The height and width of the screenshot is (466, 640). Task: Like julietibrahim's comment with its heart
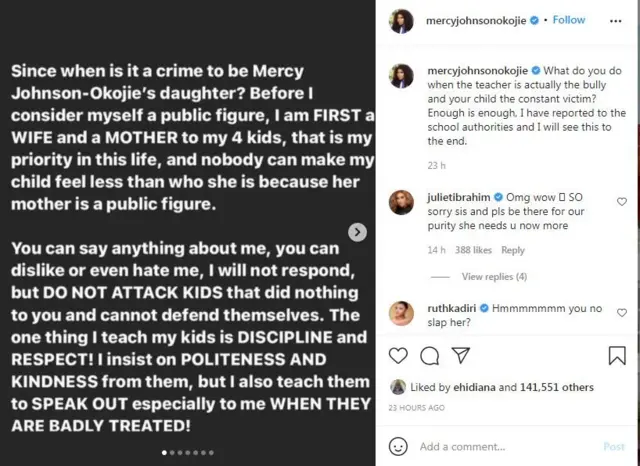point(622,202)
